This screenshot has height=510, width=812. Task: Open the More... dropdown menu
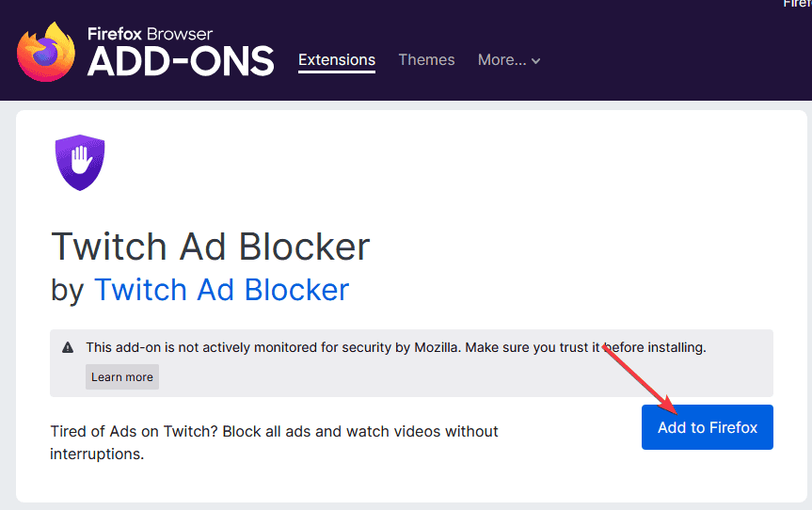coord(508,60)
